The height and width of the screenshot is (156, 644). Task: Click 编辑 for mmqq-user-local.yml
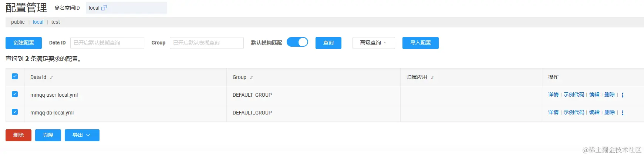(594, 95)
